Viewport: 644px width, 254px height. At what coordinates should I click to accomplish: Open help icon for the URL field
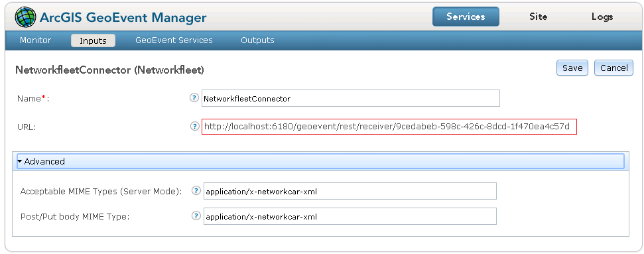click(x=194, y=126)
